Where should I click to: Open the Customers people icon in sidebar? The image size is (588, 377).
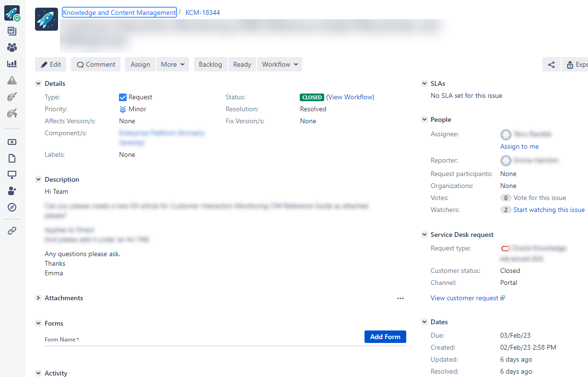12,47
